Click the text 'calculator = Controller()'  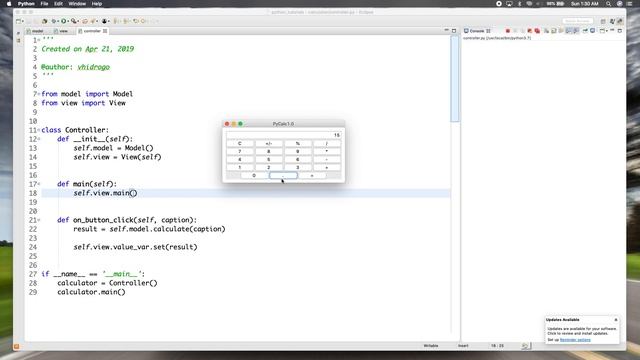[107, 283]
